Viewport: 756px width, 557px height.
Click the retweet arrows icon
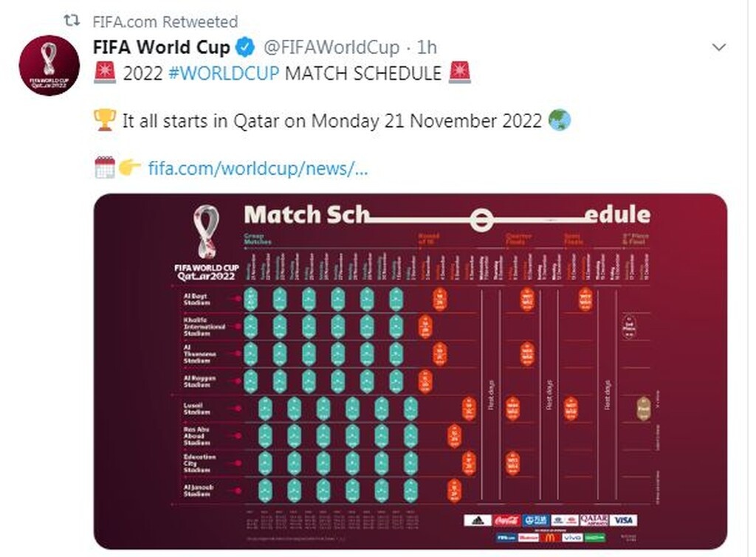click(x=72, y=21)
